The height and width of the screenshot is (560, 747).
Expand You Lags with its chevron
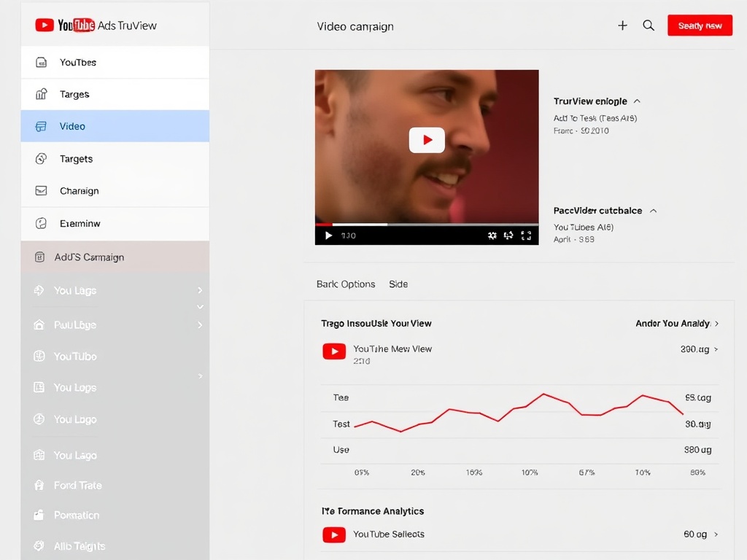coord(200,290)
